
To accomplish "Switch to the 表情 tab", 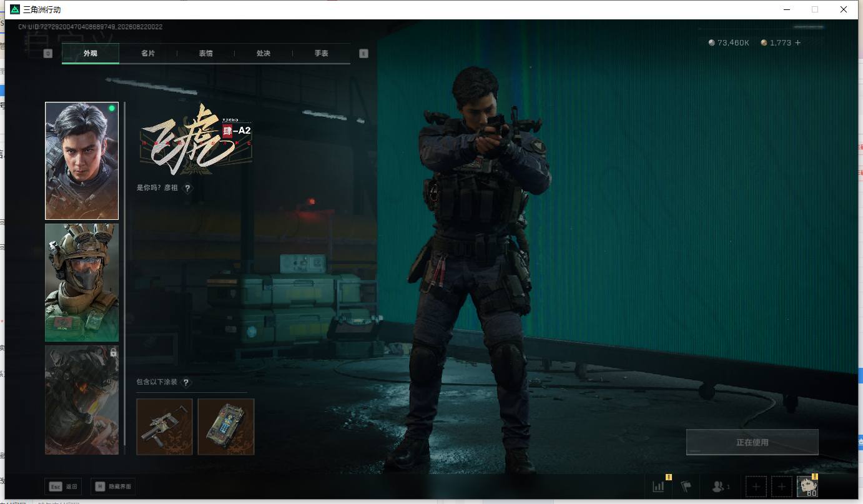I will pyautogui.click(x=205, y=54).
